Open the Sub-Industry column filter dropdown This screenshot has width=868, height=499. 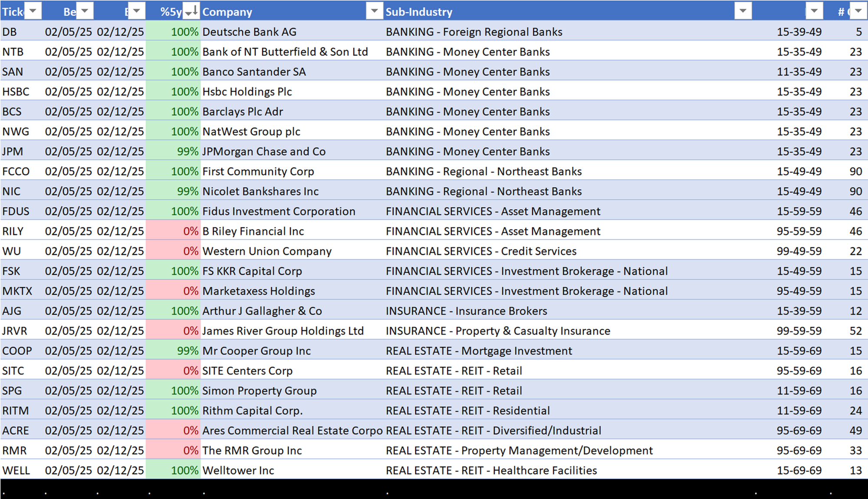[x=743, y=11]
